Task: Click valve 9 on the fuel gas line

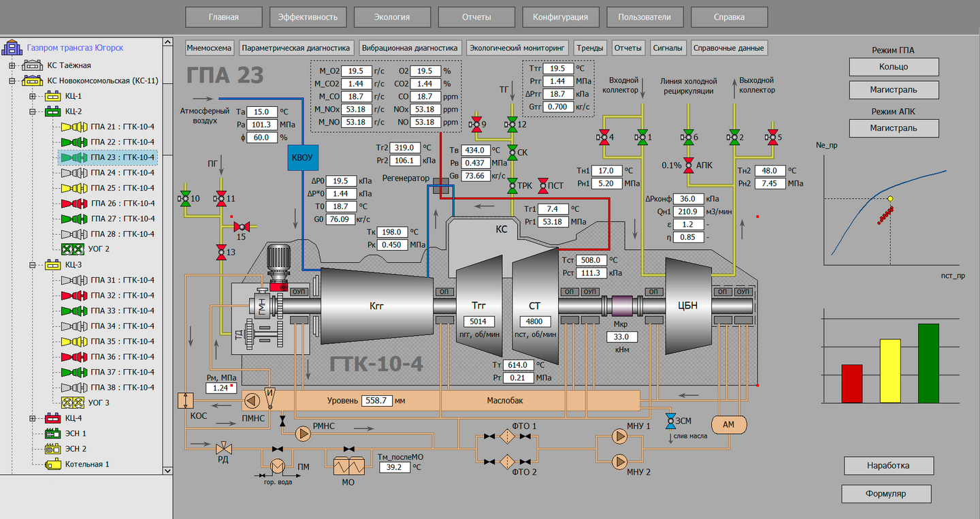Action: point(474,124)
